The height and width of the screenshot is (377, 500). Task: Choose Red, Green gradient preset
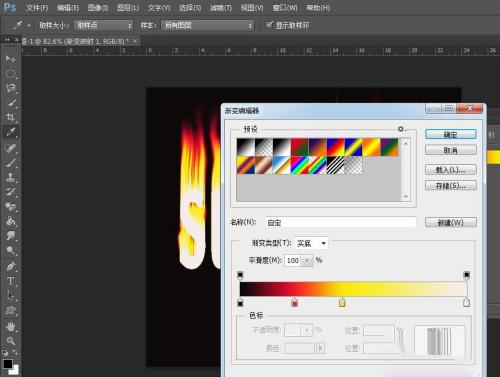pos(299,147)
